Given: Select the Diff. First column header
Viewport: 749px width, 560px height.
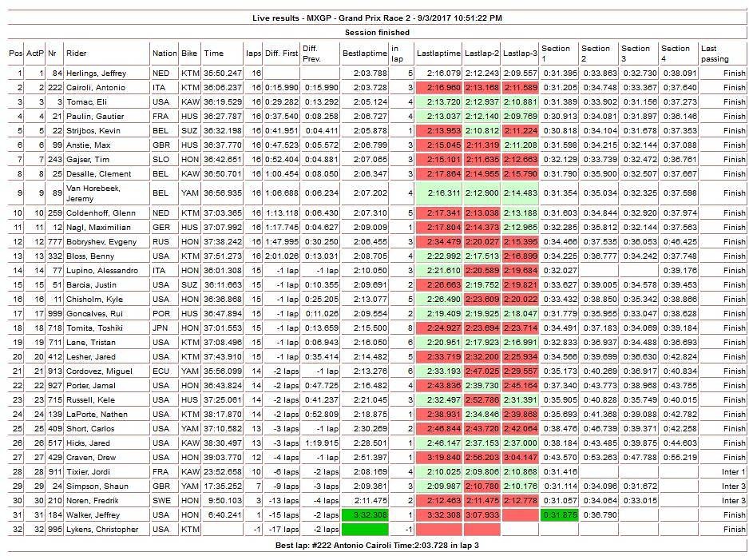Looking at the screenshot, I should point(282,54).
